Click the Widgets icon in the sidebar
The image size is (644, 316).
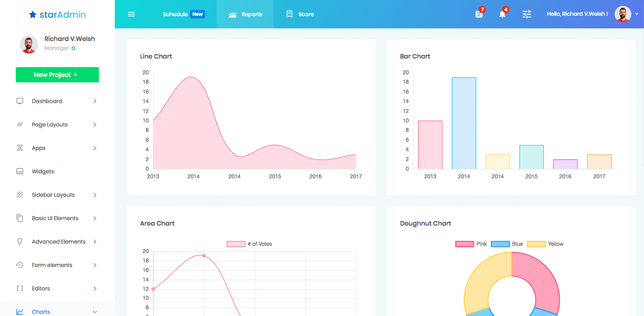[20, 172]
